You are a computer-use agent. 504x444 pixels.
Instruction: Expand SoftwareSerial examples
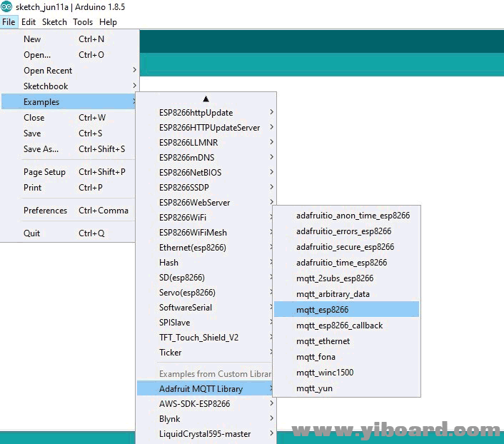(205, 308)
